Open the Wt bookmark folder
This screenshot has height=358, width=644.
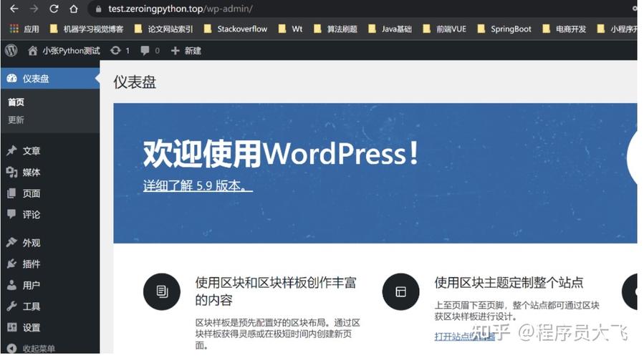click(290, 29)
